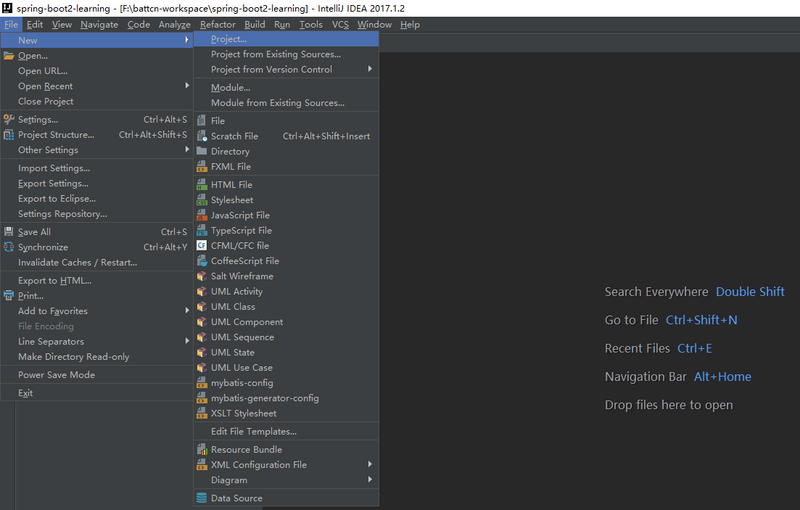Image resolution: width=800 pixels, height=510 pixels.
Task: Click the File item icon in New submenu
Action: point(202,121)
